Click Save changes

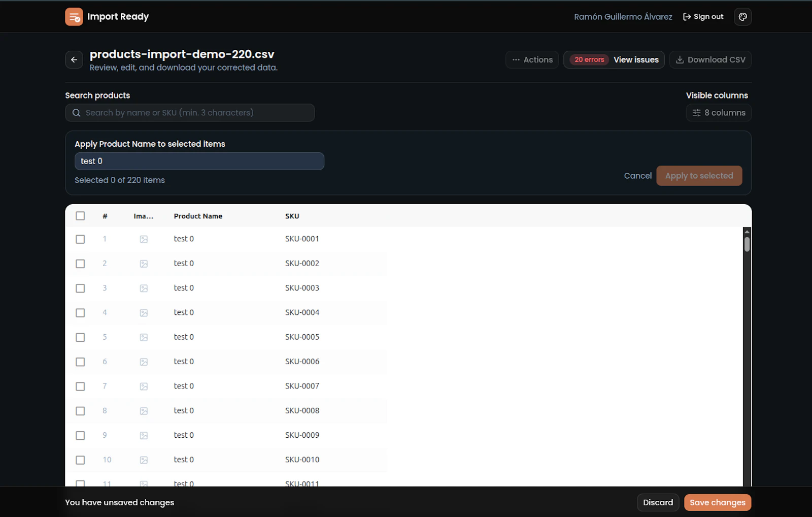click(718, 502)
